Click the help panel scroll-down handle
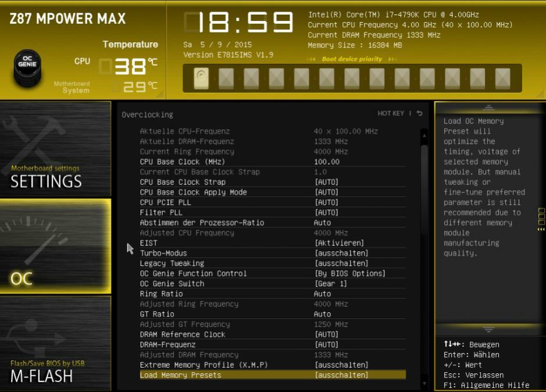546x392 pixels. click(488, 329)
